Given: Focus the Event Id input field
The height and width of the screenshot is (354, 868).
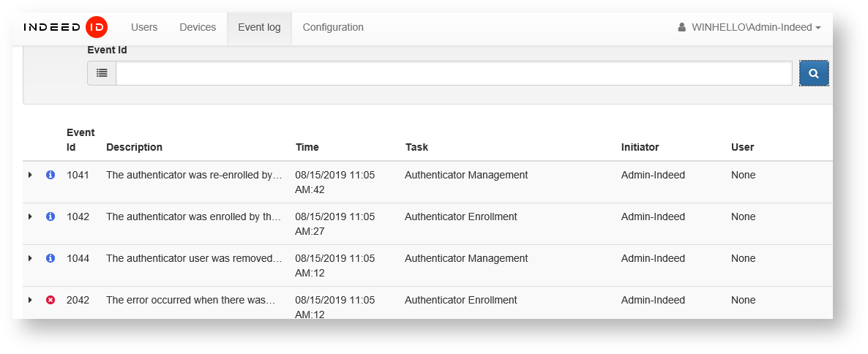Looking at the screenshot, I should [x=454, y=73].
